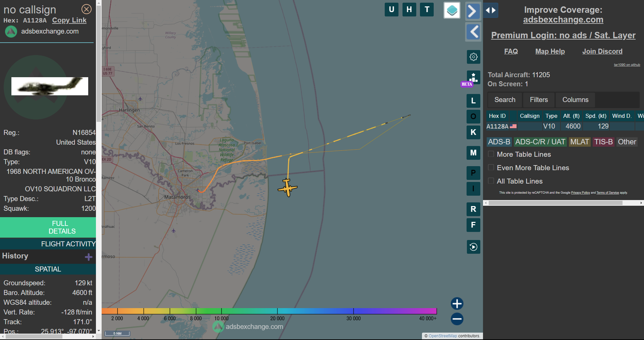
Task: Open the BETA statistics icon
Action: click(x=473, y=78)
